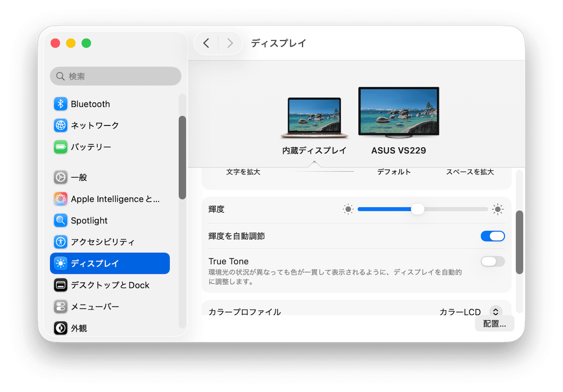
Task: Open バッテリー settings pane
Action: 110,147
